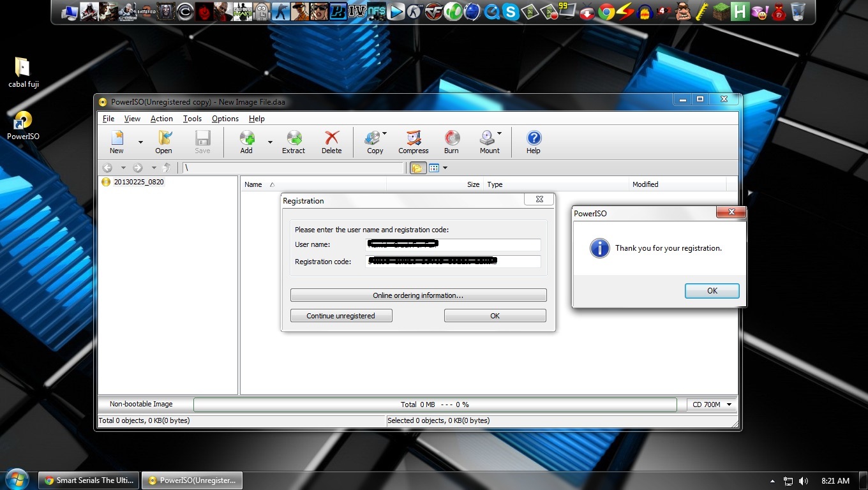Open the Action menu

[x=161, y=119]
